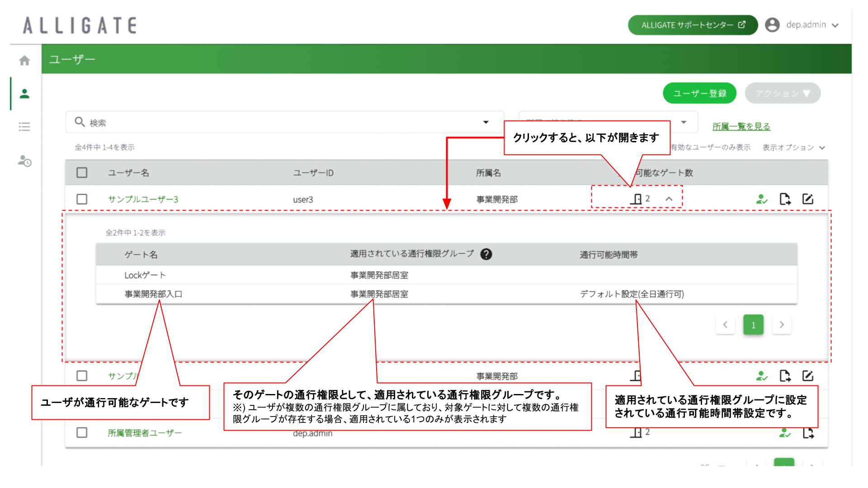Image resolution: width=868 pixels, height=488 pixels.
Task: Click the dep.admin account avatar icon
Action: coord(772,25)
